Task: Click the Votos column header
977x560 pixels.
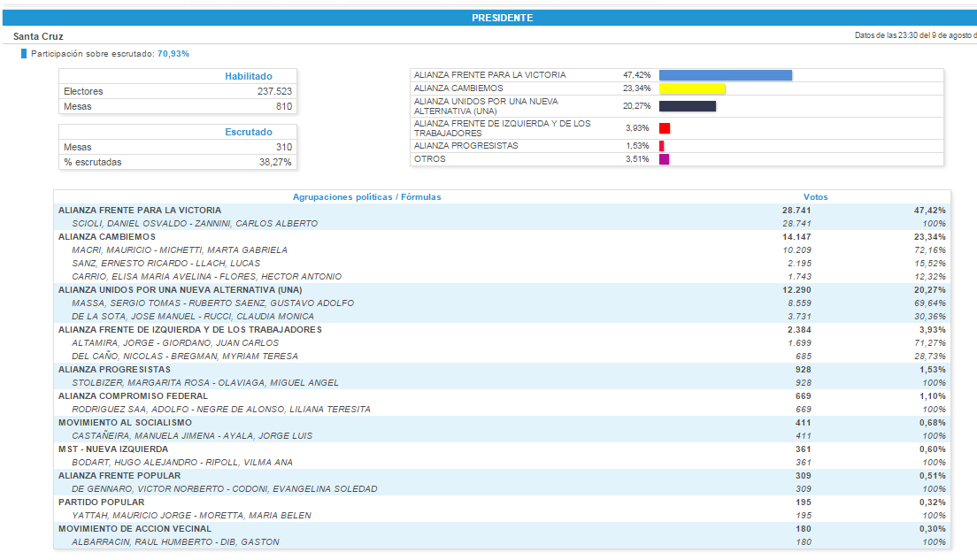Action: [816, 197]
